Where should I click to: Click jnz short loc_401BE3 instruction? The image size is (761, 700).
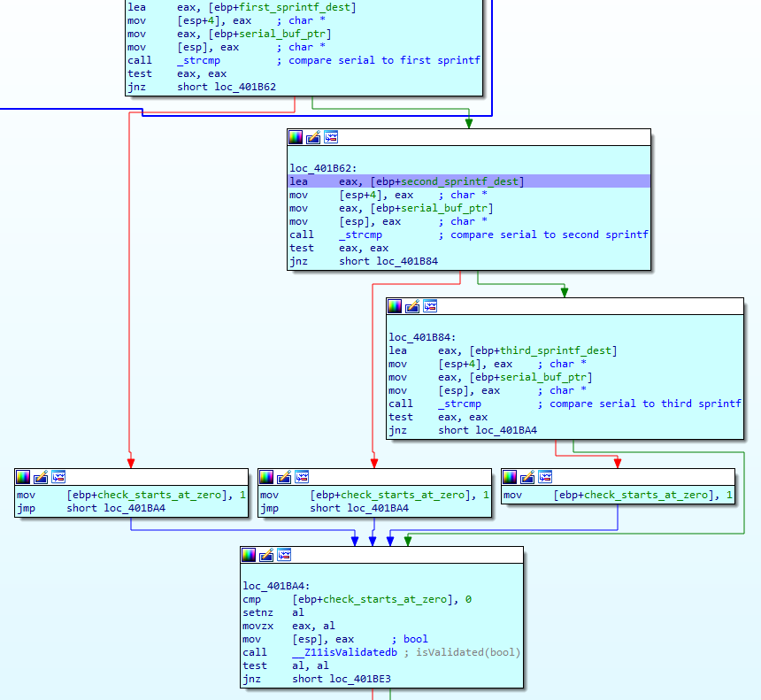pyautogui.click(x=317, y=679)
